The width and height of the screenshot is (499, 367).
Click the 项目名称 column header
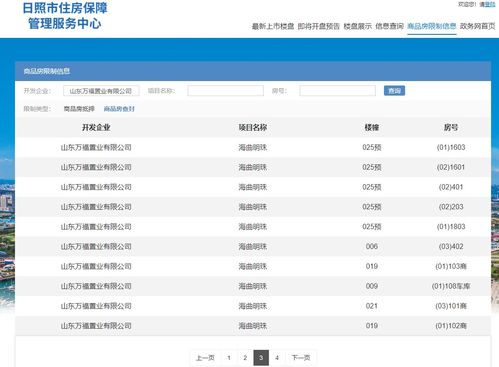click(253, 128)
